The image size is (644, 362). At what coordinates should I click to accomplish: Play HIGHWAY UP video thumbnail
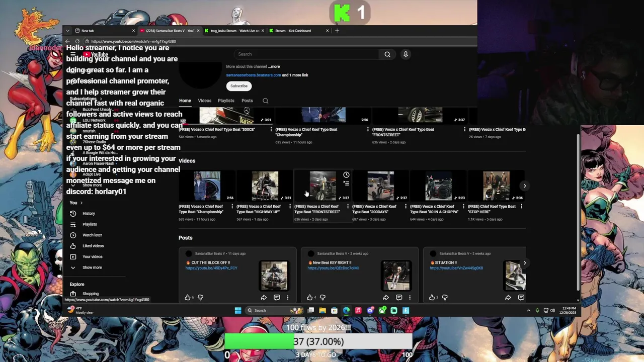coord(265,186)
